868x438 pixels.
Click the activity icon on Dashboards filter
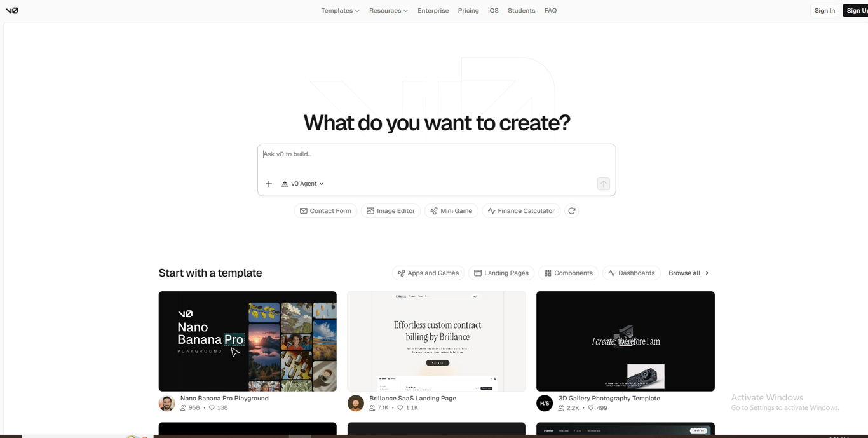[x=612, y=273]
